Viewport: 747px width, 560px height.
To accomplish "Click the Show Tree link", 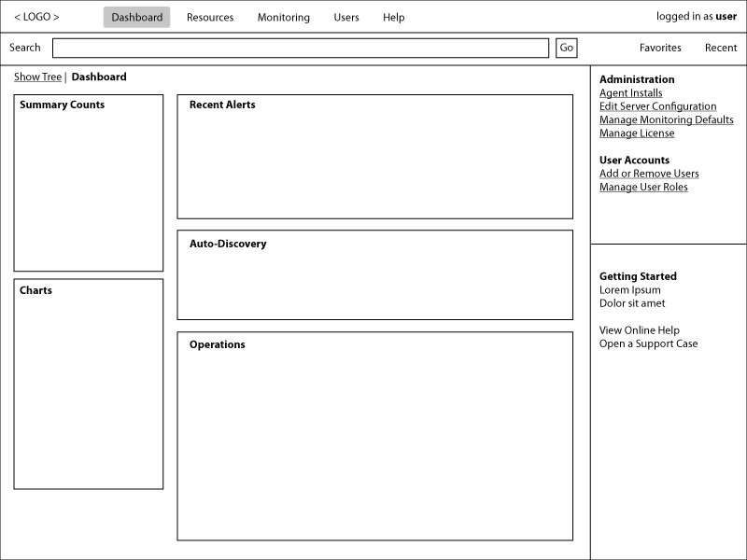I will pyautogui.click(x=37, y=77).
